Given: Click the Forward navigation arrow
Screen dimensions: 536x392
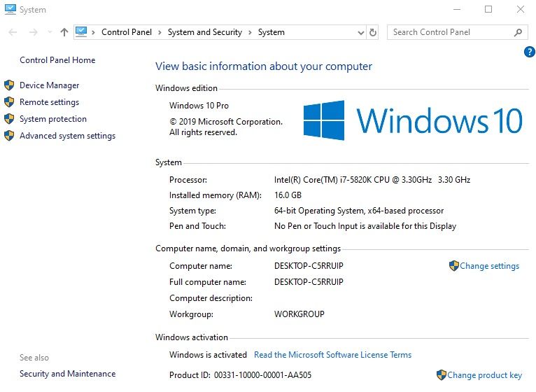Looking at the screenshot, I should (33, 32).
